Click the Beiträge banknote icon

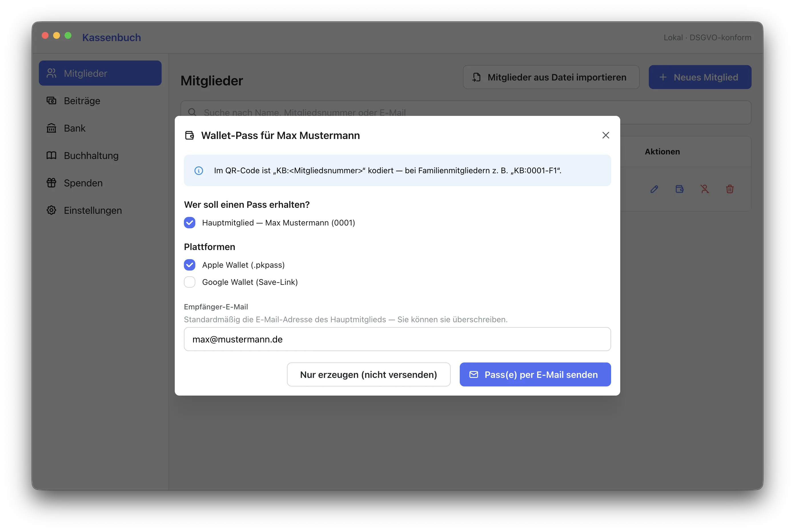[x=51, y=101]
